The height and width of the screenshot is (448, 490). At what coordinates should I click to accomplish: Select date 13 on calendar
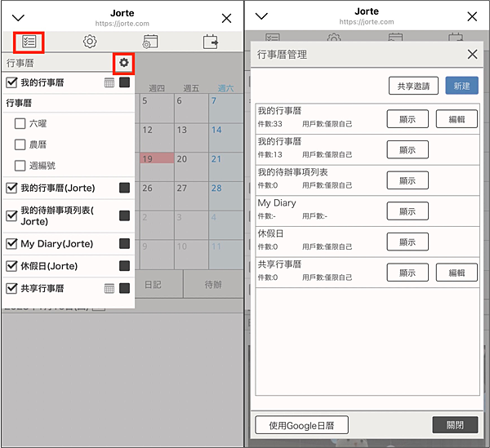191,138
